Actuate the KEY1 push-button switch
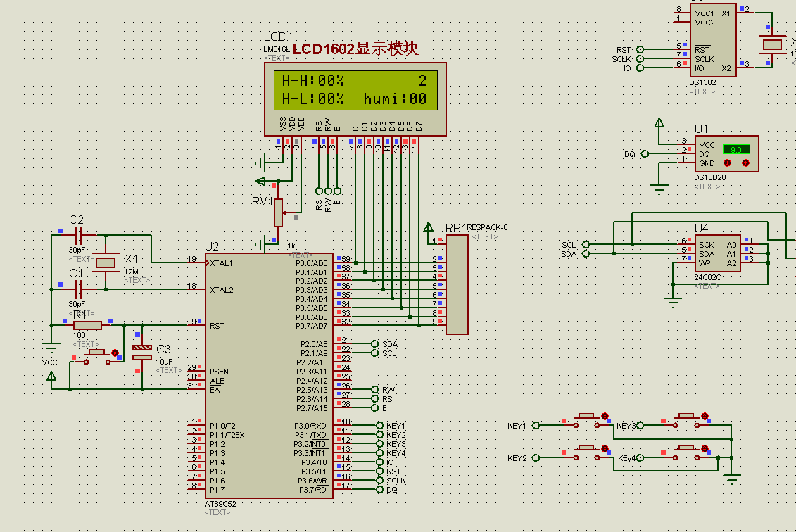The height and width of the screenshot is (532, 796). pyautogui.click(x=586, y=419)
